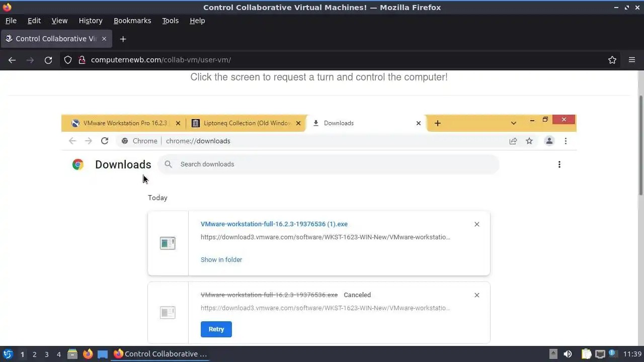Viewport: 644px width, 362px height.
Task: Click file icon of canceled download
Action: pos(168,313)
